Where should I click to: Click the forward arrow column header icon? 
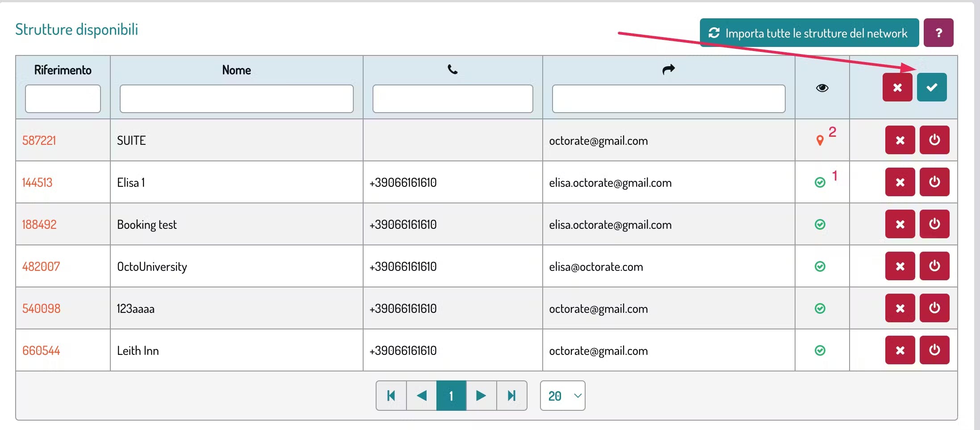click(668, 69)
